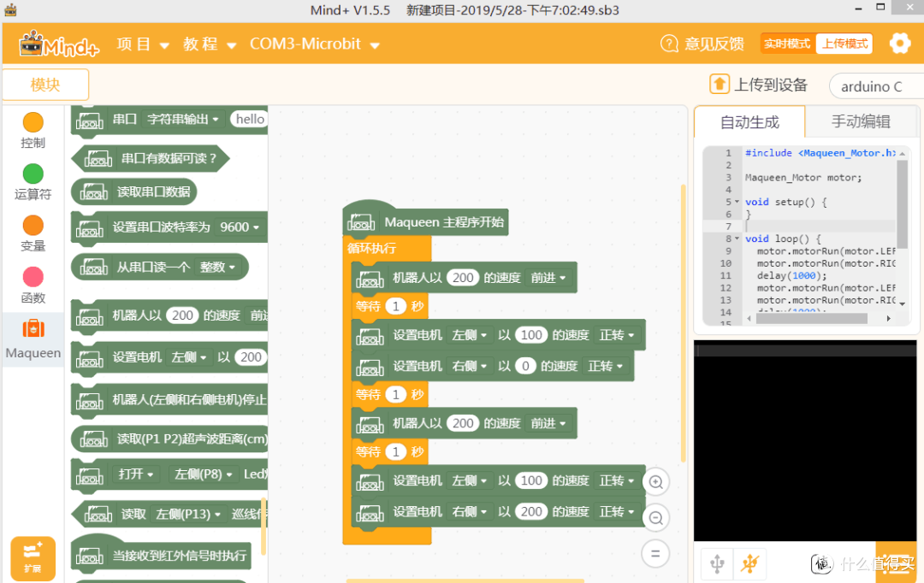Click code line 'delay(1000);'
This screenshot has width=924, height=583.
791,275
